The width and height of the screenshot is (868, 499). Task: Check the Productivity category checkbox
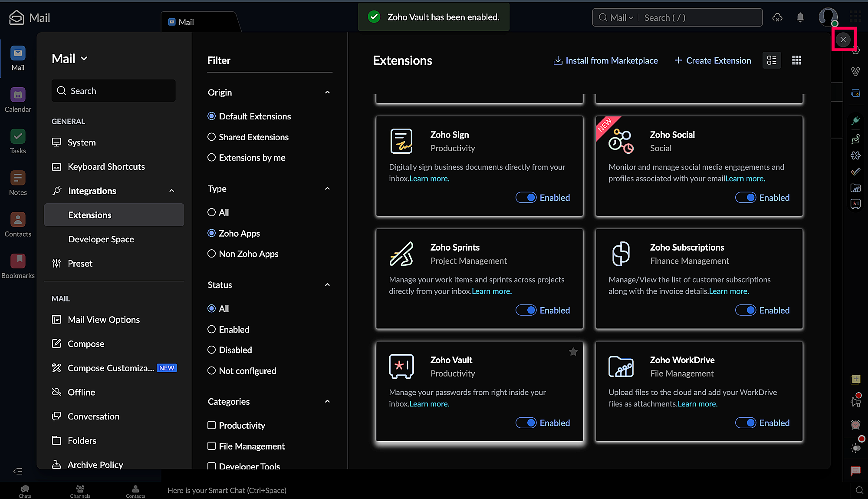click(211, 425)
